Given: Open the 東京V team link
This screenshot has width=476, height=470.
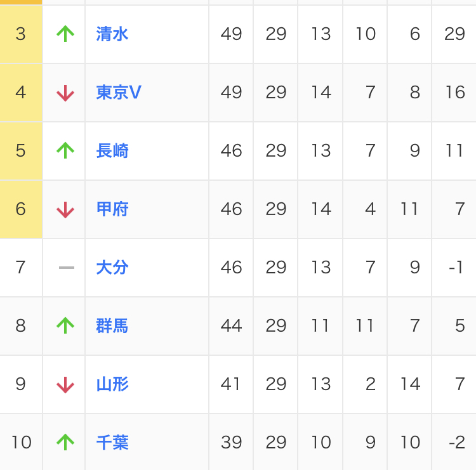Looking at the screenshot, I should pos(119,93).
